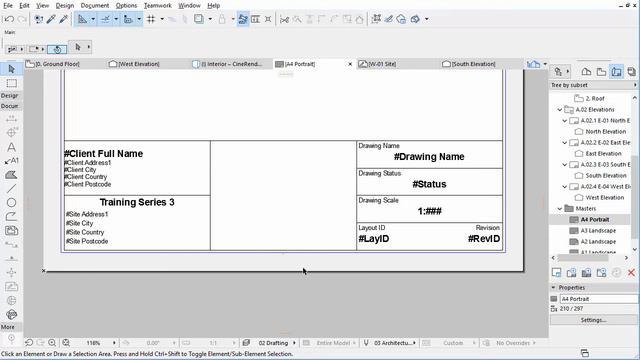640x360 pixels.
Task: Select the Label tool
Action: [x=11, y=161]
